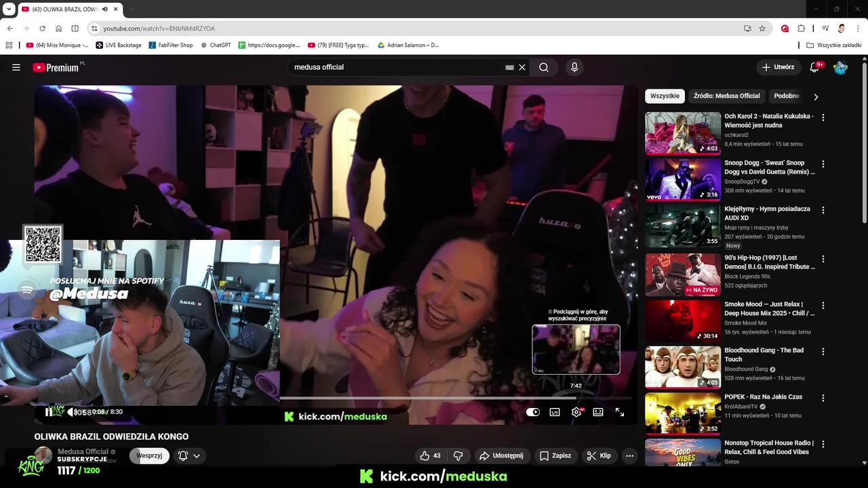Open options for Nonstop Tropical House Radio

(823, 444)
